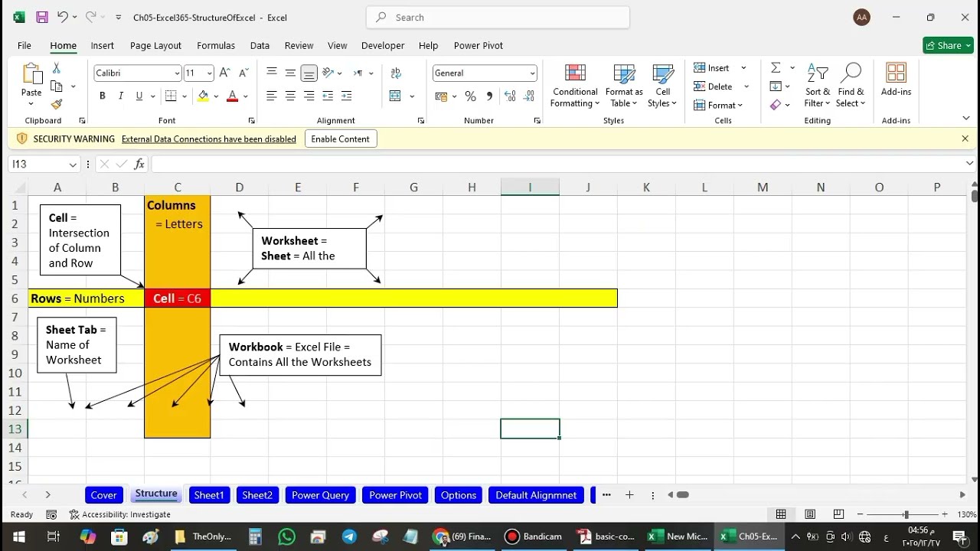
Task: Open WhatsApp from the taskbar
Action: click(287, 536)
